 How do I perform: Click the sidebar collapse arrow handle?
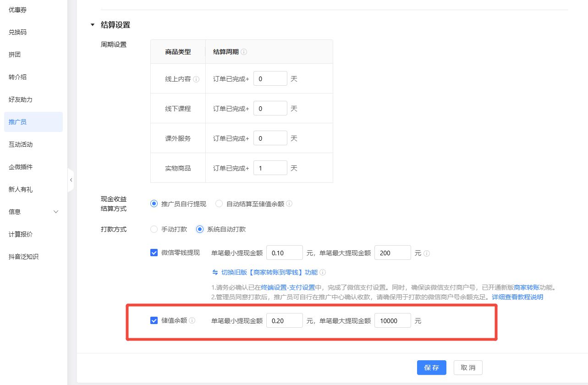coord(71,180)
